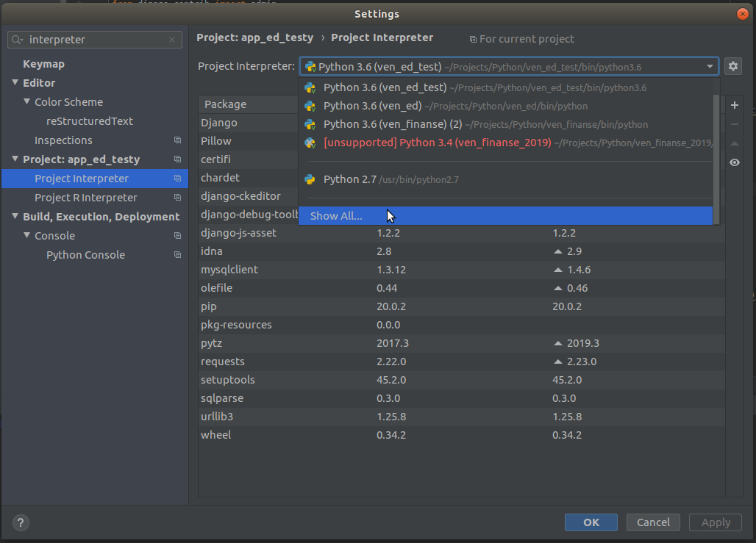Click the Python icon of the ven_finanse (2) entry

(x=310, y=124)
